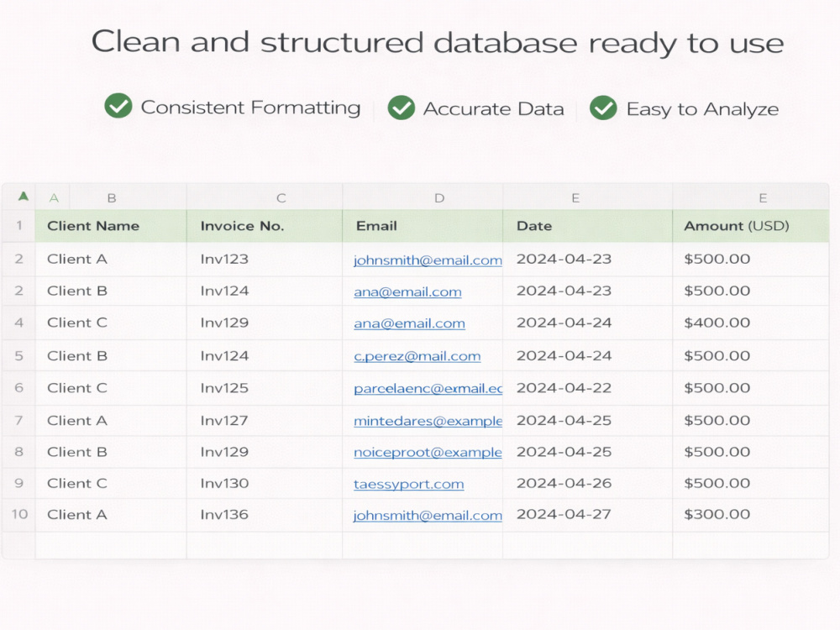The width and height of the screenshot is (840, 630).
Task: Open the ana@email.com link for Inv124
Action: point(407,292)
